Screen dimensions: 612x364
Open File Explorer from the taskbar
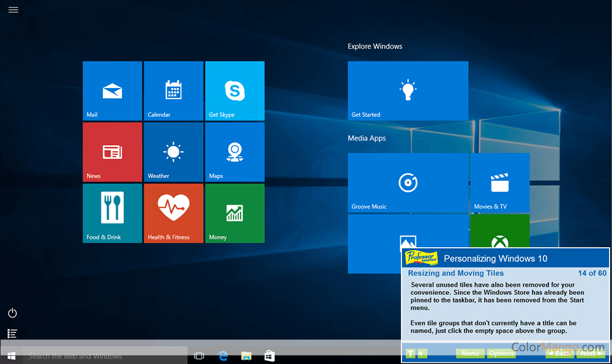tap(246, 356)
